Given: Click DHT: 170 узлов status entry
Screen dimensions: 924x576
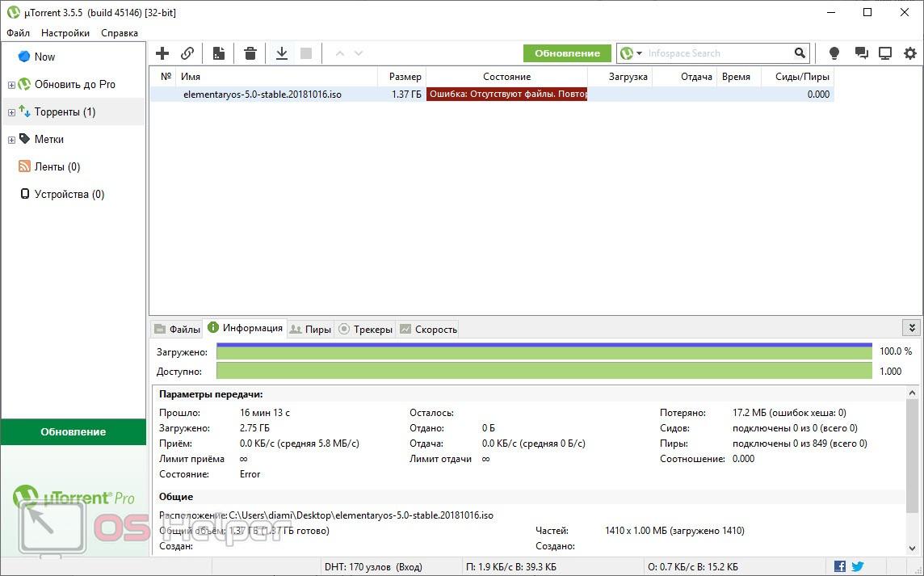Looking at the screenshot, I should click(373, 567).
